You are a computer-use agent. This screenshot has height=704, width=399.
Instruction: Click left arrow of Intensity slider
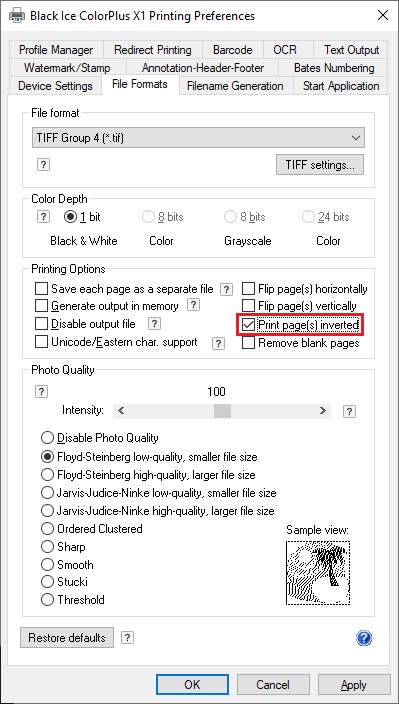[x=121, y=410]
